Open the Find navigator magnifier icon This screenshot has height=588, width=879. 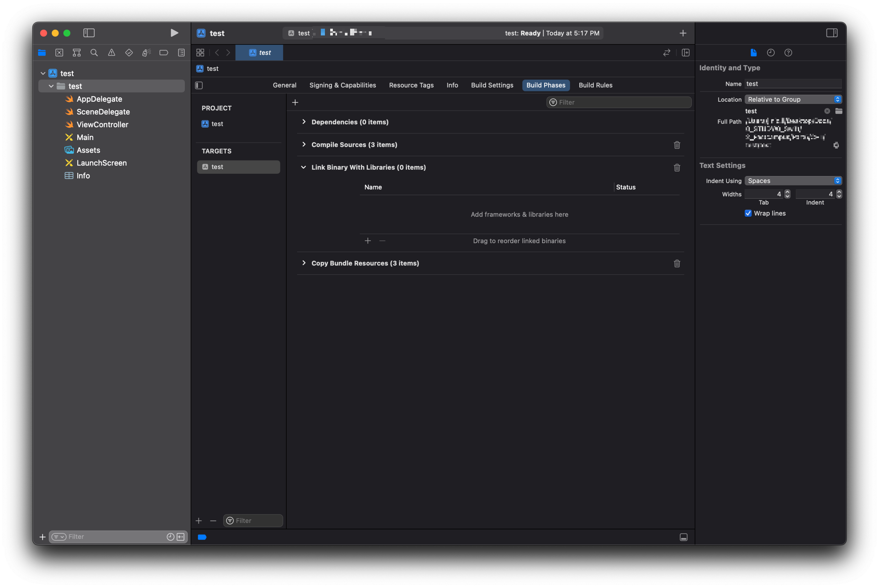94,53
